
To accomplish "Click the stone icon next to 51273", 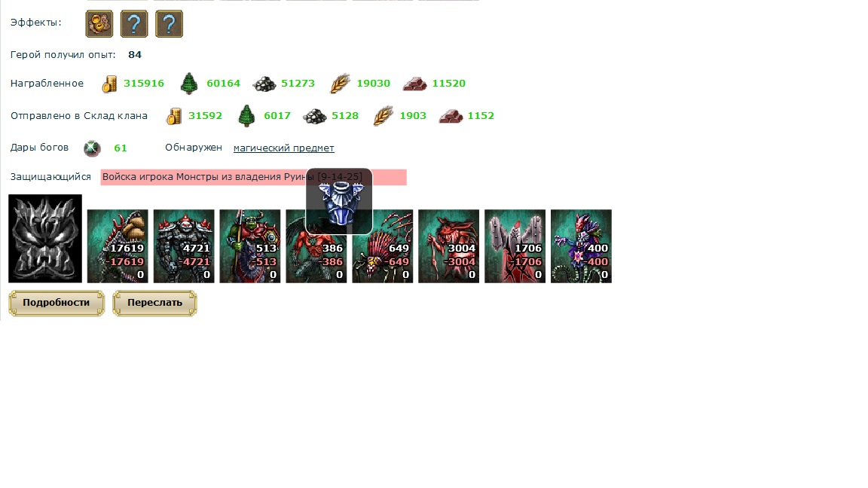I will [264, 84].
